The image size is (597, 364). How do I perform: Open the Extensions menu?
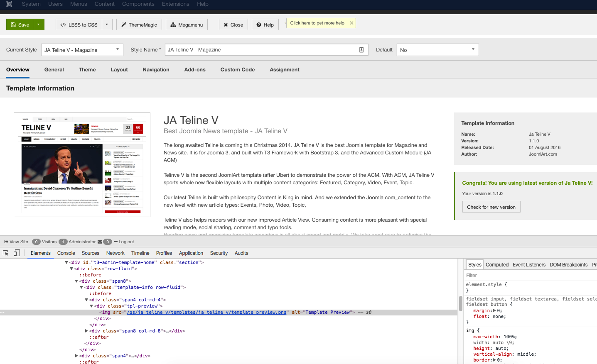[x=176, y=4]
